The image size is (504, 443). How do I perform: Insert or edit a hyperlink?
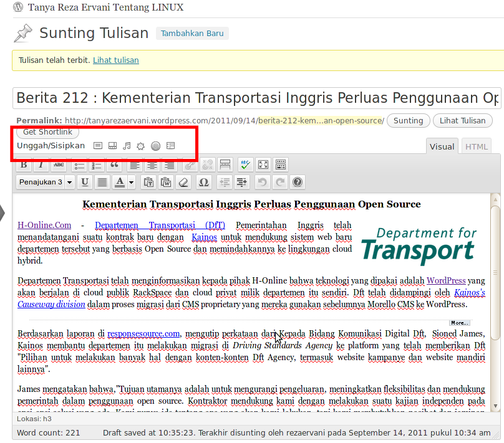[190, 164]
